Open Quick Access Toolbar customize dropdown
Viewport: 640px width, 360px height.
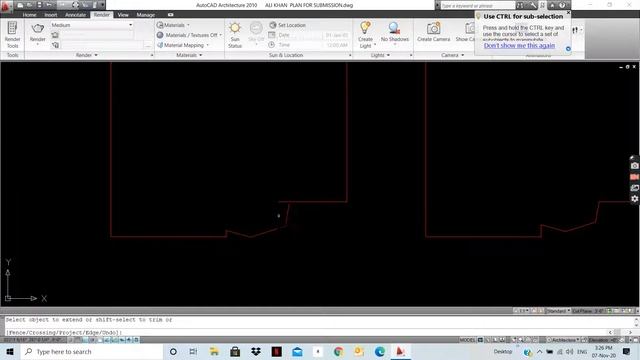tap(102, 5)
